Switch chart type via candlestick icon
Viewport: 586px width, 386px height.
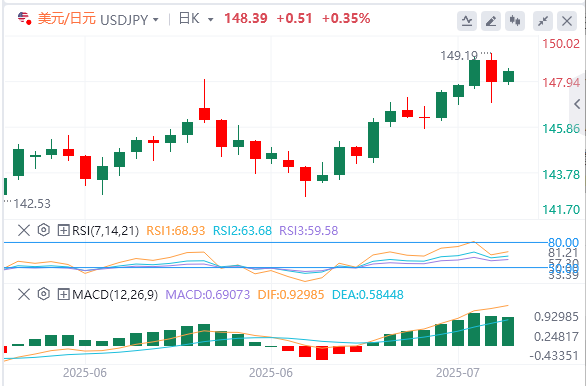(x=515, y=21)
